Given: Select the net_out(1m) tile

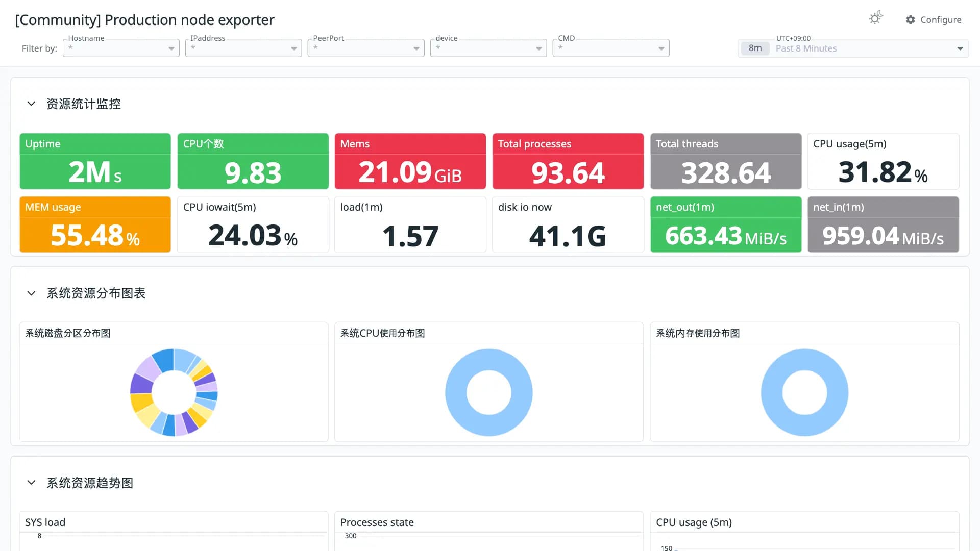Looking at the screenshot, I should coord(726,224).
